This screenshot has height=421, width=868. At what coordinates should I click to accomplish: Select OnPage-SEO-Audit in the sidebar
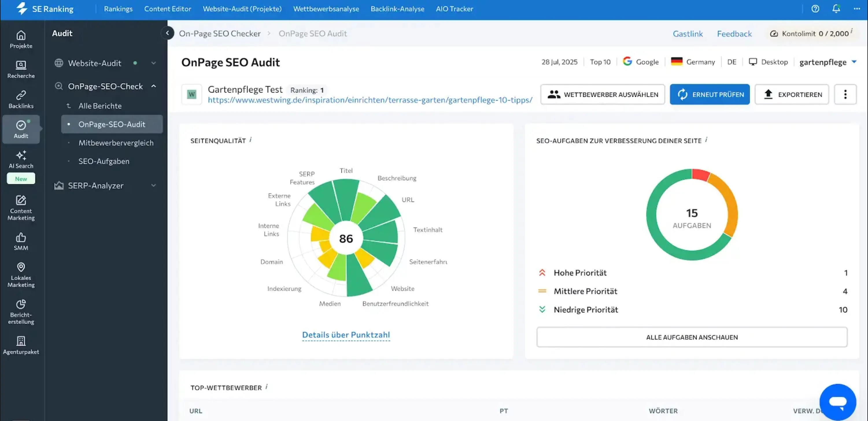112,124
